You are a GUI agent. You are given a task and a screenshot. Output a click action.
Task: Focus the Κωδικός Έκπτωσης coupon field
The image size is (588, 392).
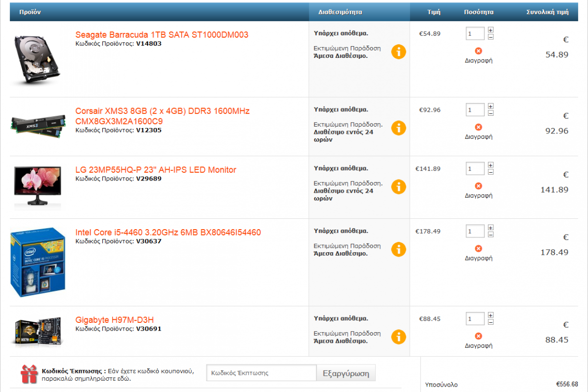(261, 373)
